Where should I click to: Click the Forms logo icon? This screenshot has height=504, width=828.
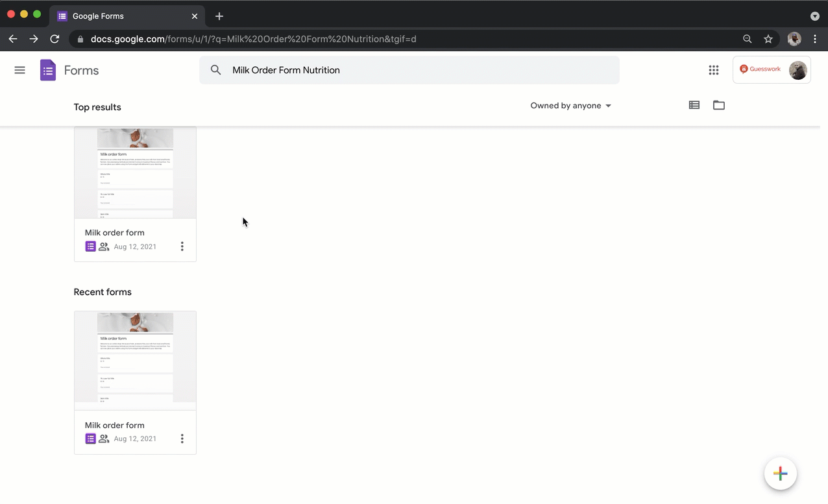47,69
